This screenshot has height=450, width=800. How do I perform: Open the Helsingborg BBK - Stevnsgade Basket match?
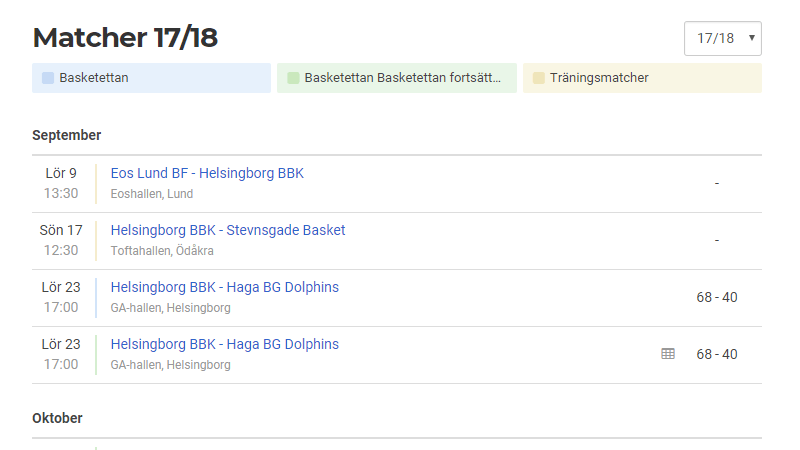[228, 230]
